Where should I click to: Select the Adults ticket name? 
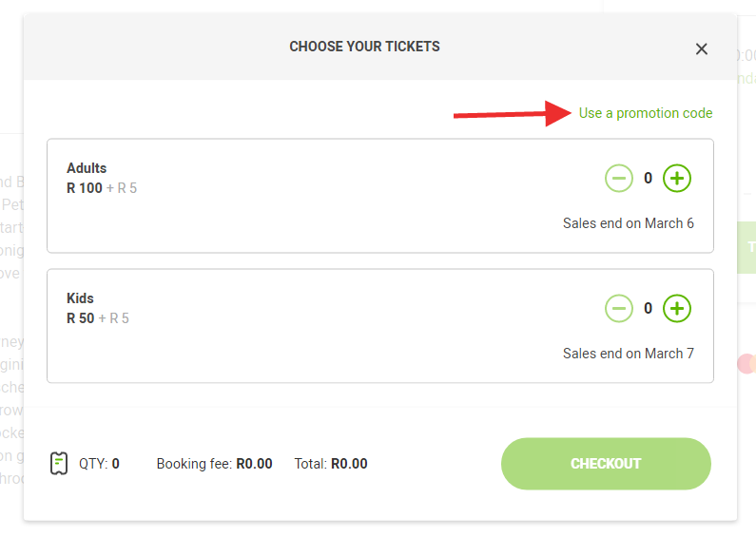[x=87, y=168]
